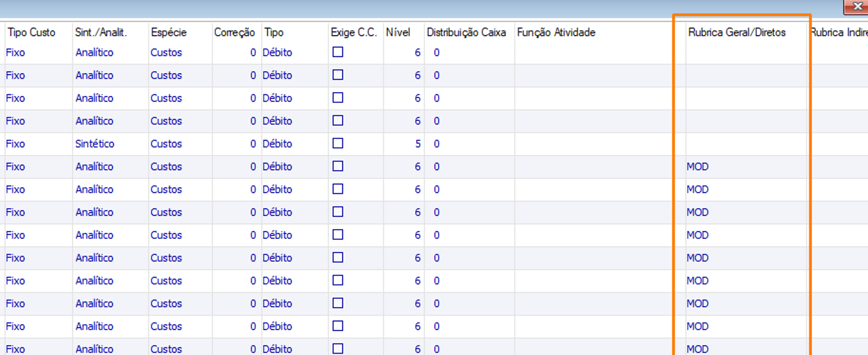The height and width of the screenshot is (355, 868).
Task: Sort by the Tipo Custo column header
Action: click(x=32, y=32)
